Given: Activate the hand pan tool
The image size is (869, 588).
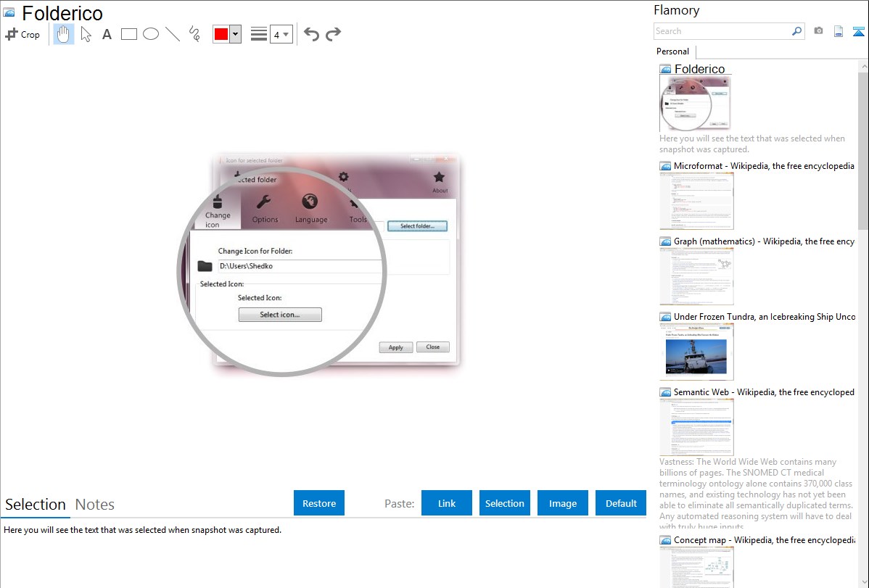Looking at the screenshot, I should [x=64, y=34].
